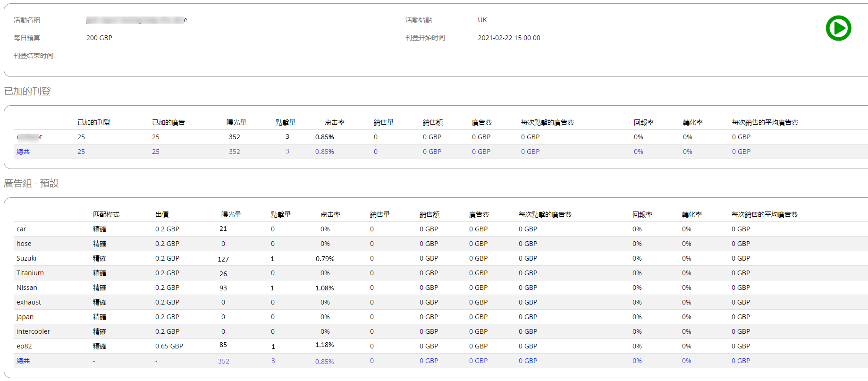868x381 pixels.
Task: Click the 已加的廣告 column header
Action: pos(169,122)
